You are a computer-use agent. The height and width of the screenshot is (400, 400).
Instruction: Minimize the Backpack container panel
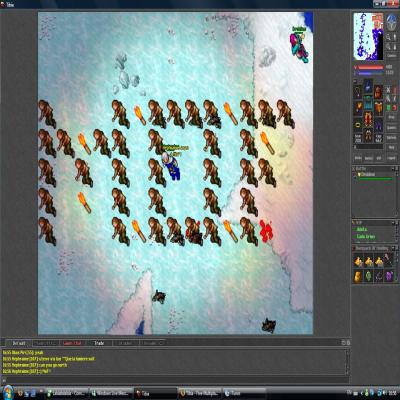click(393, 248)
